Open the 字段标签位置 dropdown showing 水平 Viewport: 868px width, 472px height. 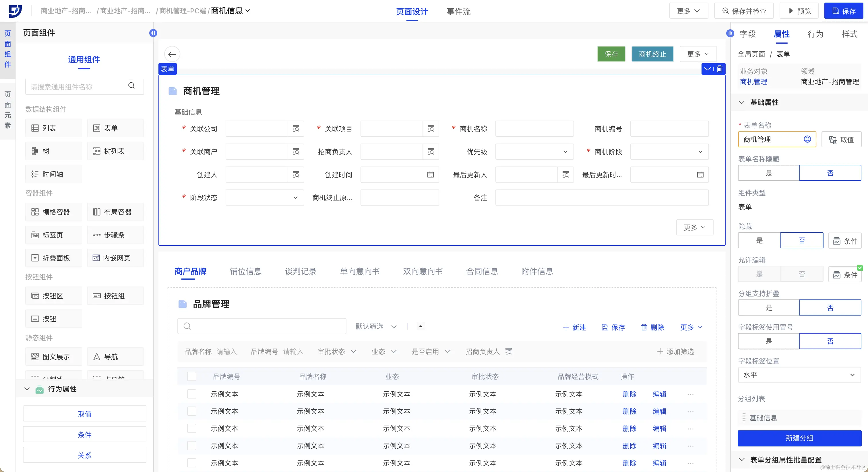[799, 375]
